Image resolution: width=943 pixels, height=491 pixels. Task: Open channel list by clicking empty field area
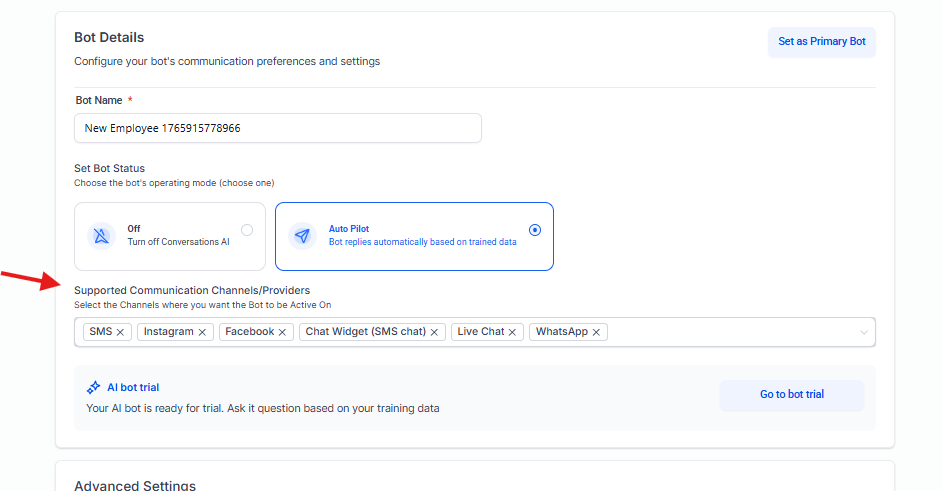click(x=730, y=332)
